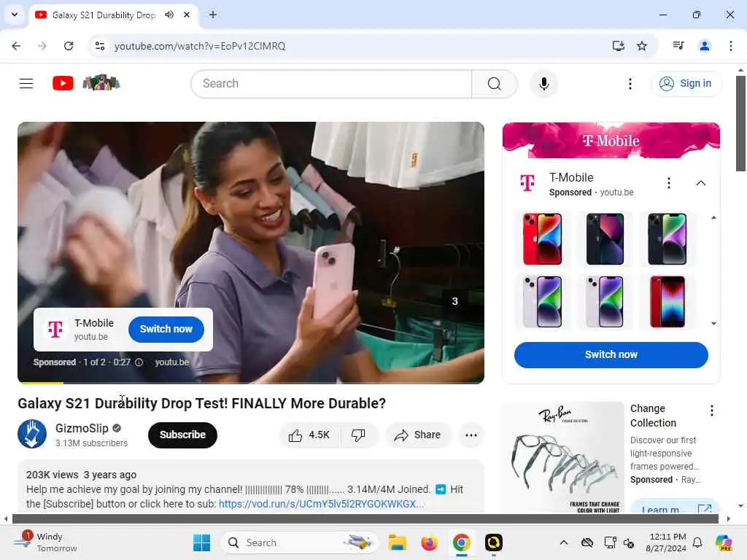Start voice search with microphone
Image resolution: width=747 pixels, height=560 pixels.
click(544, 84)
